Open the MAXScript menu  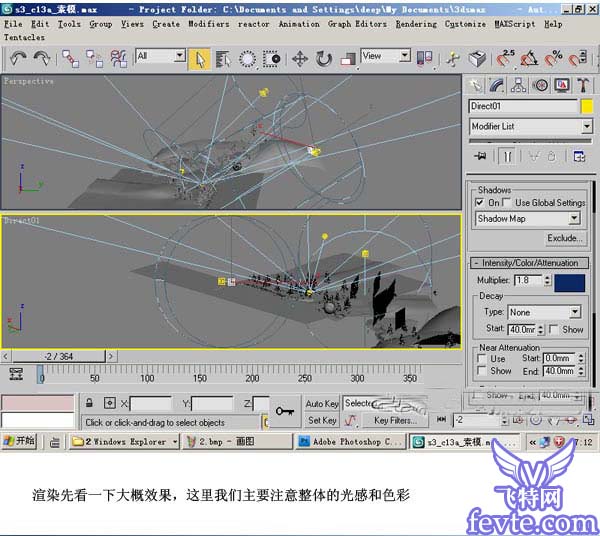(x=515, y=24)
